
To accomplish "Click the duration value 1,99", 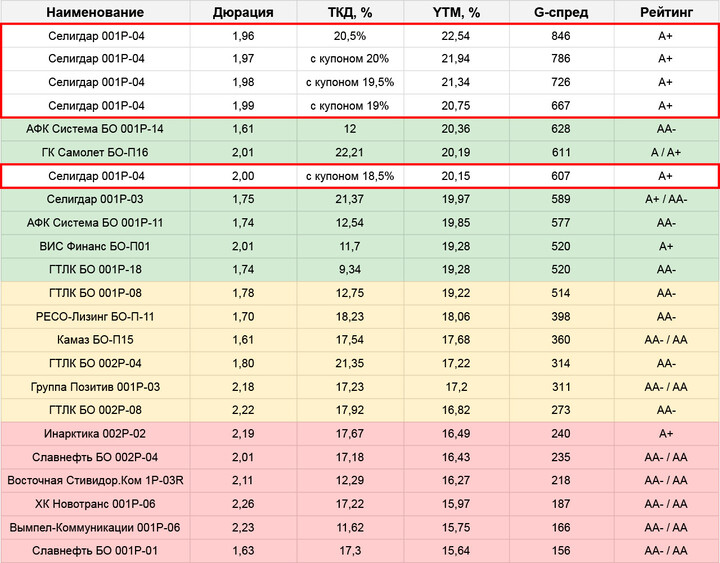I will coord(243,106).
